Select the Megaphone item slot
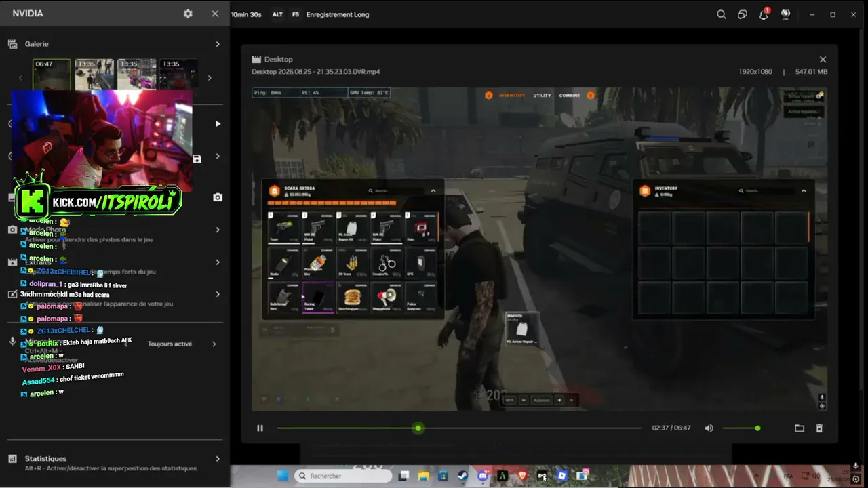The height and width of the screenshot is (488, 868). click(x=387, y=298)
